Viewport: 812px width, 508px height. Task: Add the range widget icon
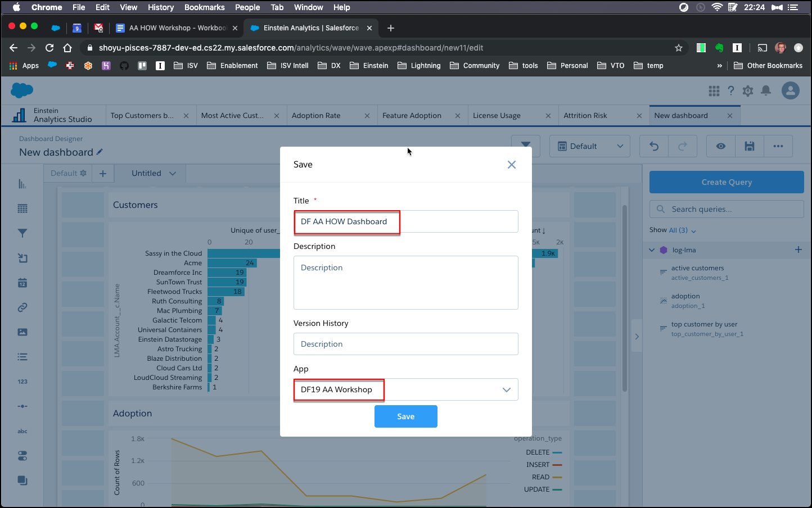[22, 406]
